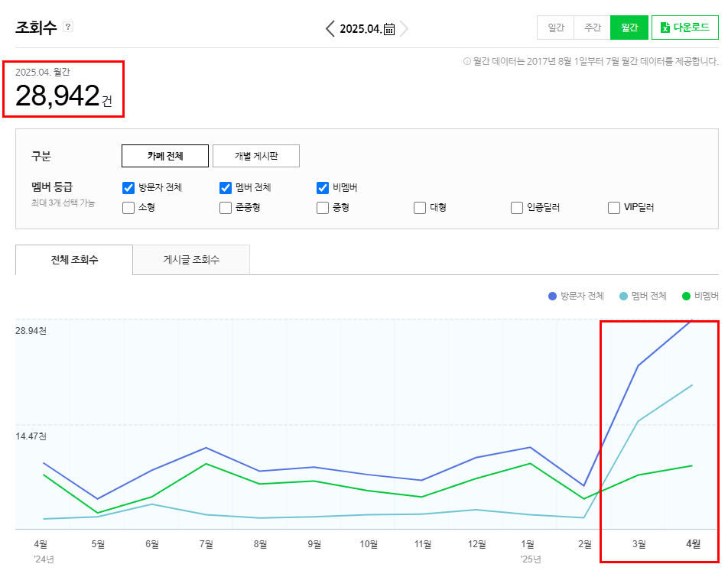This screenshot has height=577, width=728.
Task: Click the help question mark icon beside 조회수
Action: [x=68, y=28]
